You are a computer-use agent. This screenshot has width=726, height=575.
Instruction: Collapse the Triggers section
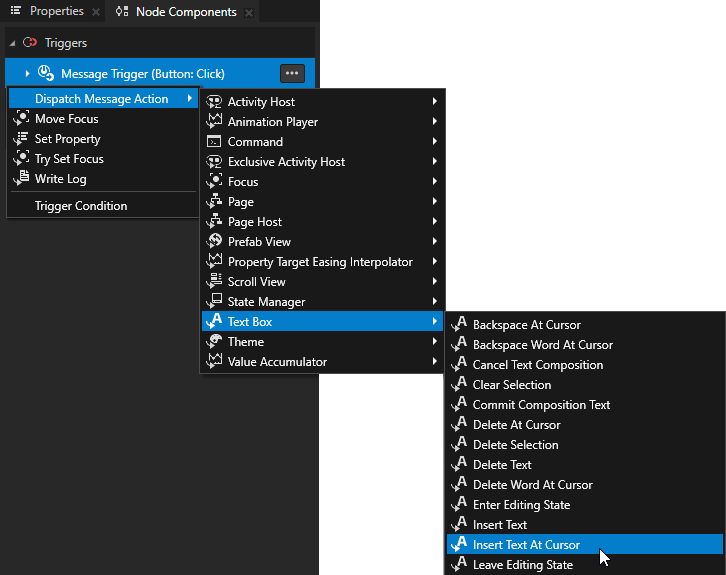pos(12,43)
